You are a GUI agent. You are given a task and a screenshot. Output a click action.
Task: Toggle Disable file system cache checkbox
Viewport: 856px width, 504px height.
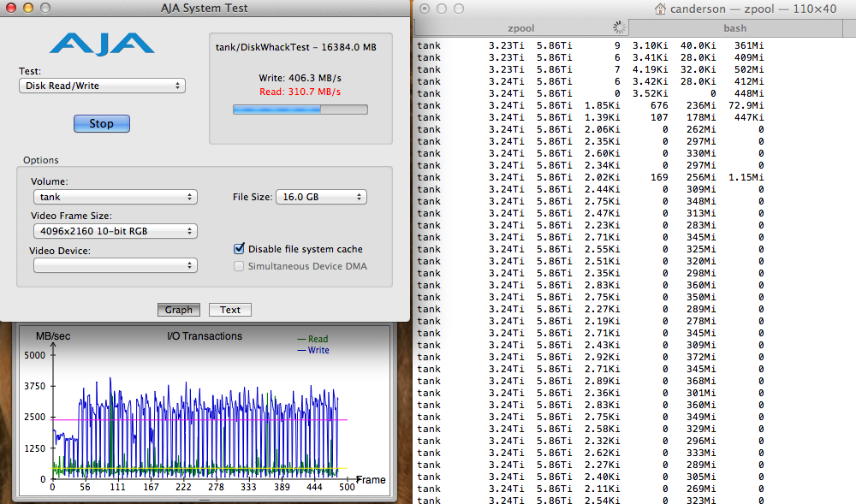coord(239,249)
